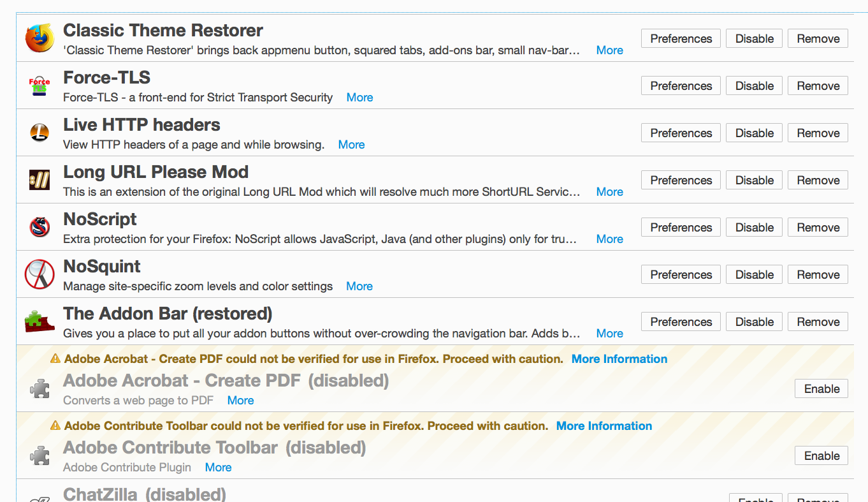Show More details for NoSquint
The width and height of the screenshot is (868, 502).
pyautogui.click(x=359, y=286)
